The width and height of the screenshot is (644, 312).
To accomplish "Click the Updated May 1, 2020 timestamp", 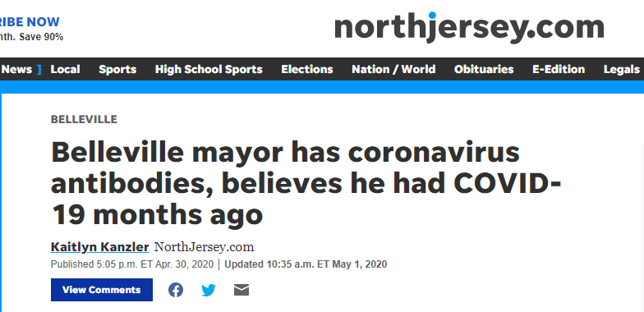I will coord(306,264).
